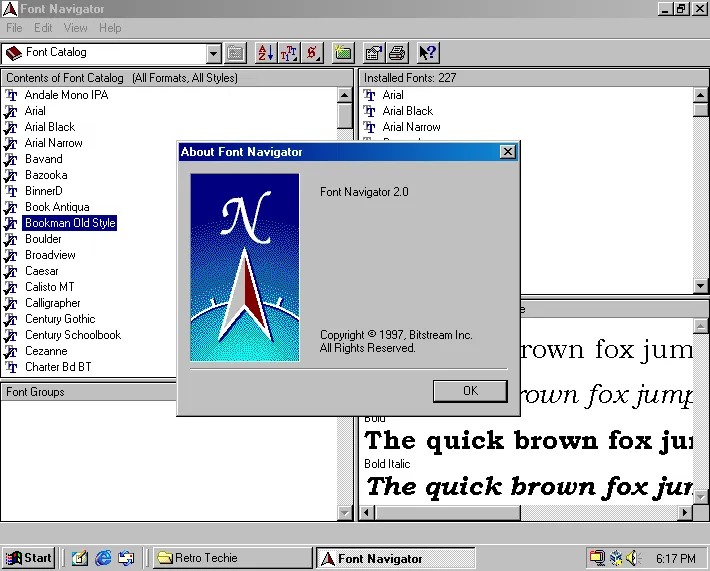Screen dimensions: 710x571
Task: Select Arial Black in the Font Catalog list
Action: (50, 127)
